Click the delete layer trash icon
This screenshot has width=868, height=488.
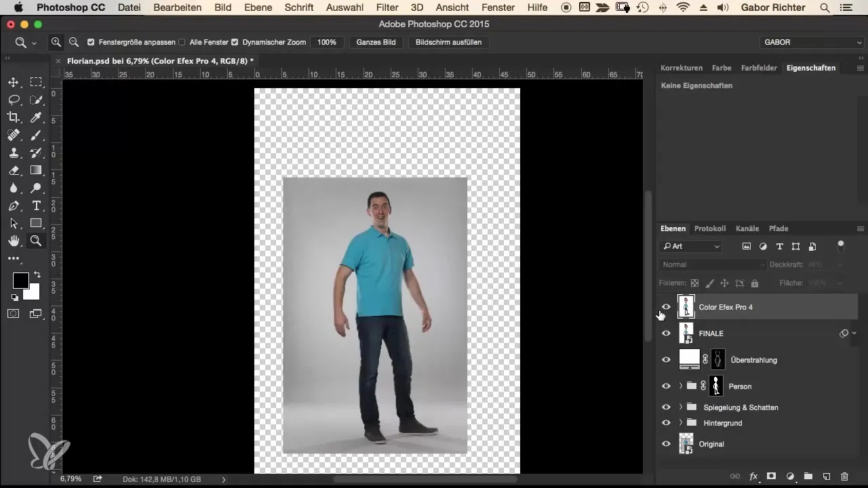(x=844, y=476)
